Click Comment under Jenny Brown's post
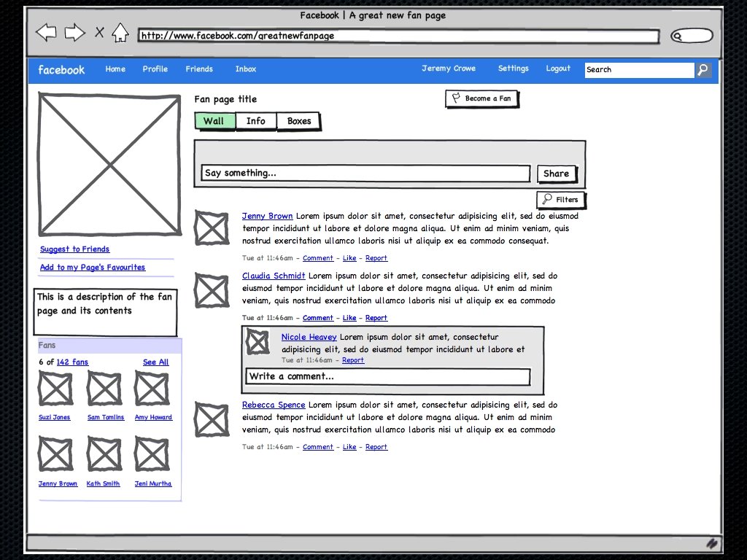This screenshot has height=560, width=747. coord(318,258)
